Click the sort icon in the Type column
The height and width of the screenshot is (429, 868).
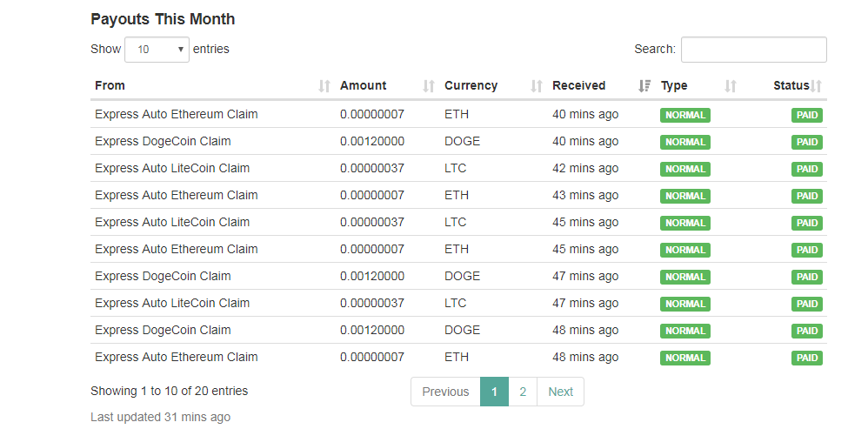coord(731,86)
